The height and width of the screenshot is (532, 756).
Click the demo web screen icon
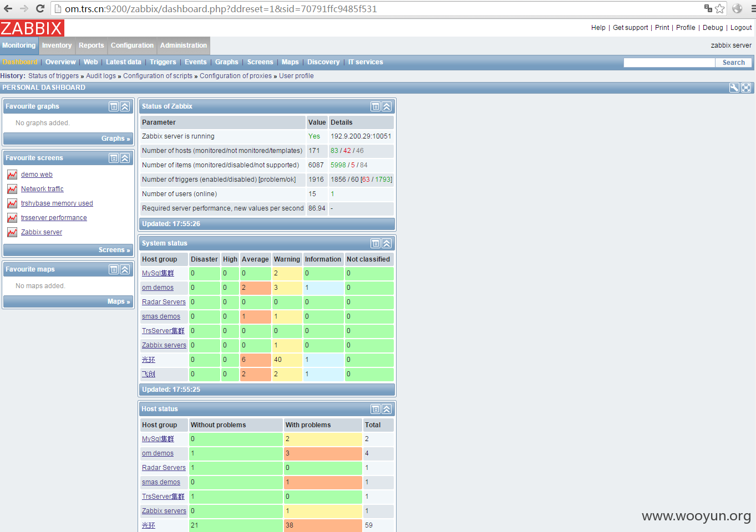point(12,175)
